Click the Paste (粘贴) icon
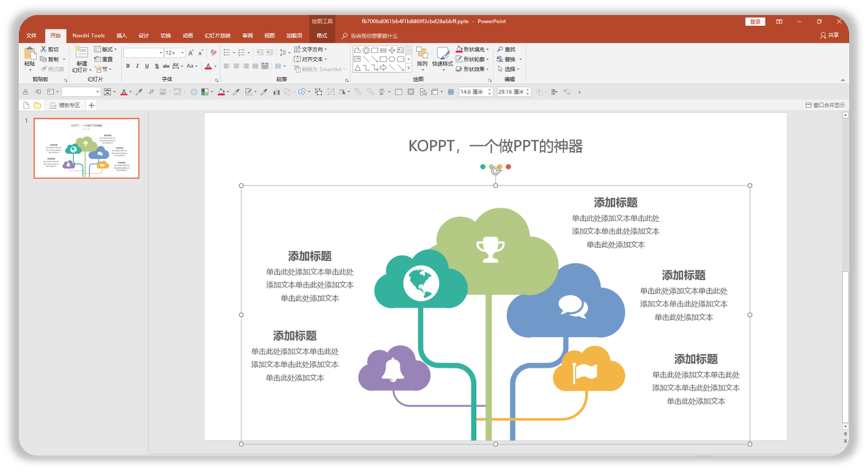Viewport: 868px width, 471px height. point(30,53)
